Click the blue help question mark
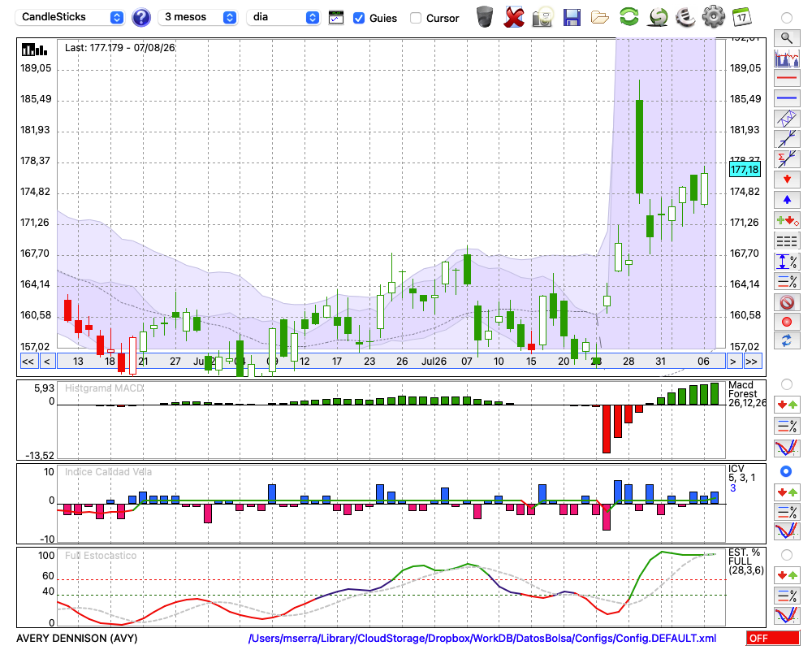The image size is (812, 650). [x=140, y=18]
